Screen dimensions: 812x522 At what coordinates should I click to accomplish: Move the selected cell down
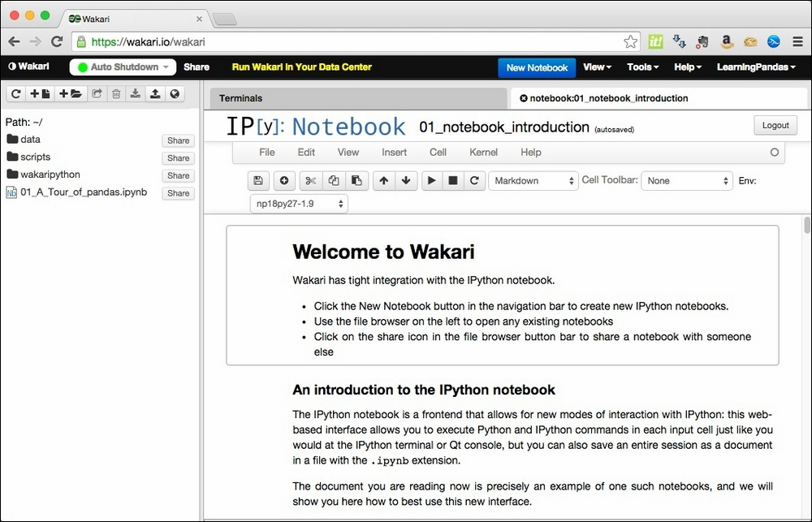point(406,181)
